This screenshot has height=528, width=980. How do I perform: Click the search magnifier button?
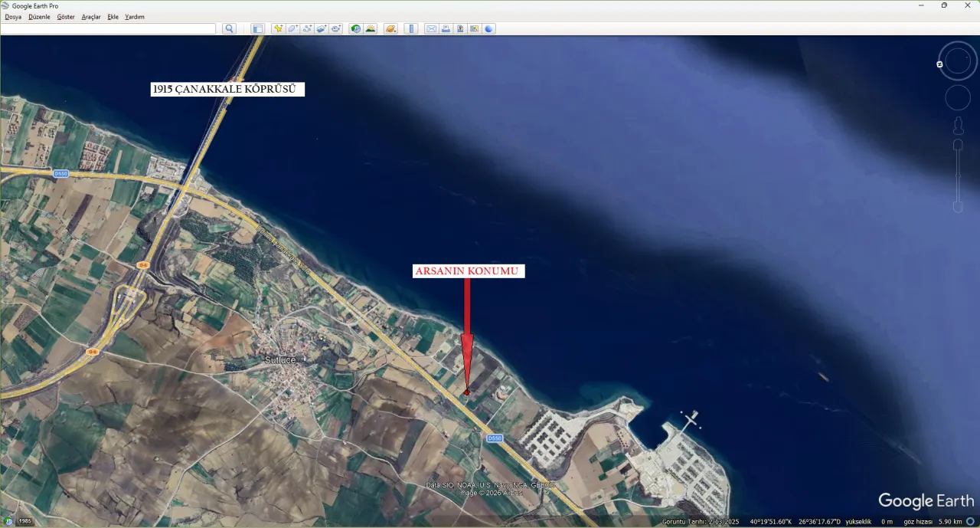(x=229, y=29)
